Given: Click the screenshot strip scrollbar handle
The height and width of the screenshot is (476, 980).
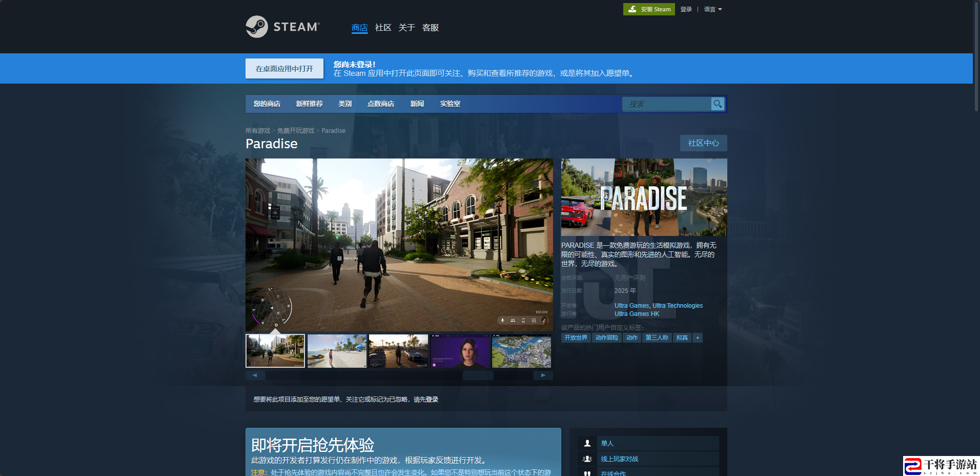Looking at the screenshot, I should pos(478,375).
